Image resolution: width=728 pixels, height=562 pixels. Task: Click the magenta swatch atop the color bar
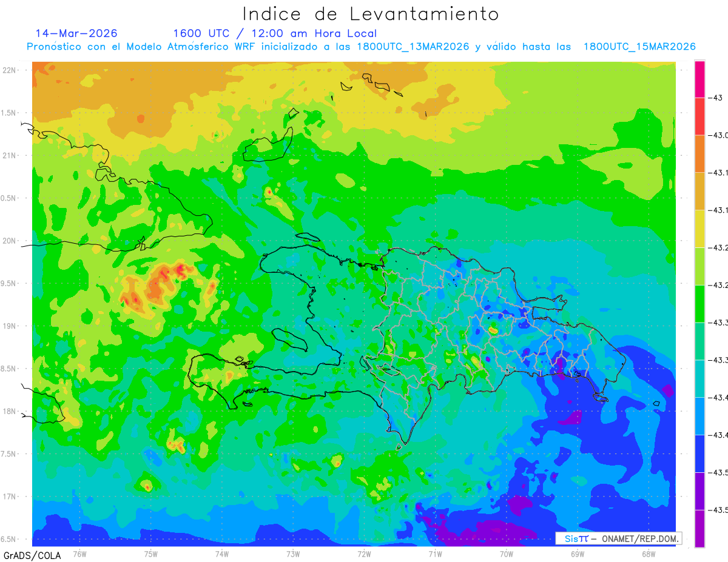tap(699, 79)
